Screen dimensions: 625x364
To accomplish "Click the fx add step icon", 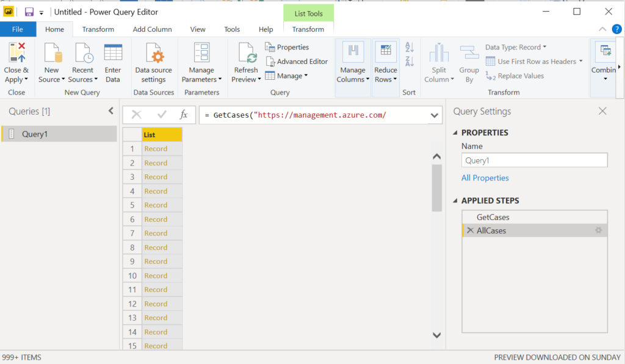I will tap(184, 115).
